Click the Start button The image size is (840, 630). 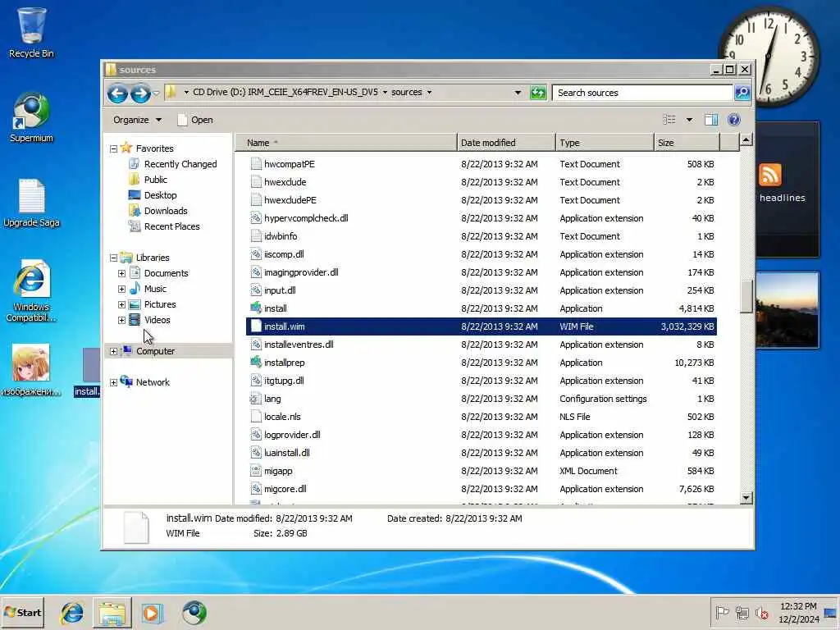click(x=22, y=612)
